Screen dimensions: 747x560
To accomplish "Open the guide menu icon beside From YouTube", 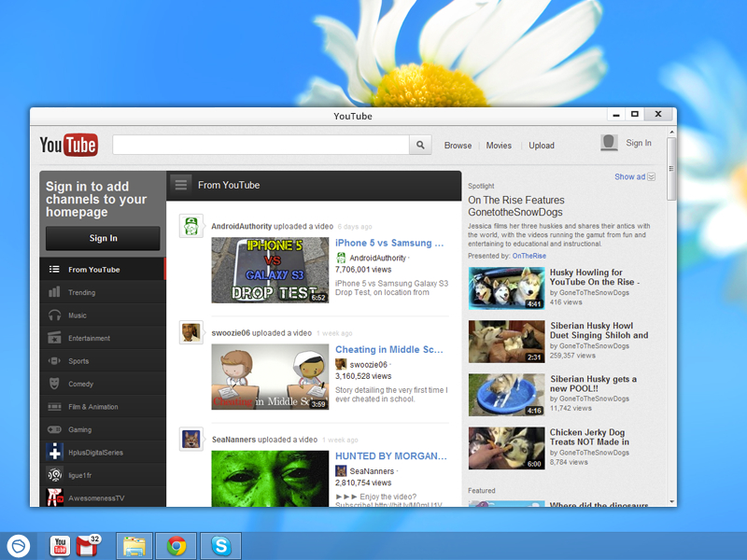I will point(181,185).
